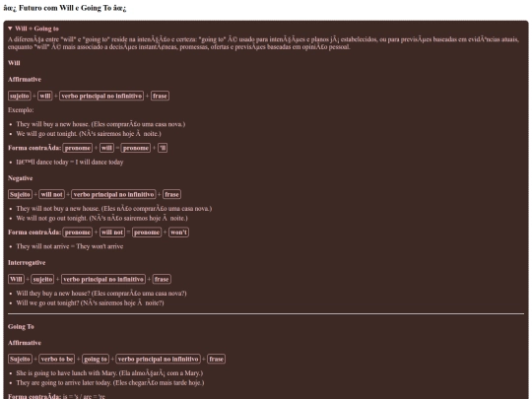Select the sentence "We will not go out tonight."
Viewport: 532px width, 399px height.
click(52, 218)
